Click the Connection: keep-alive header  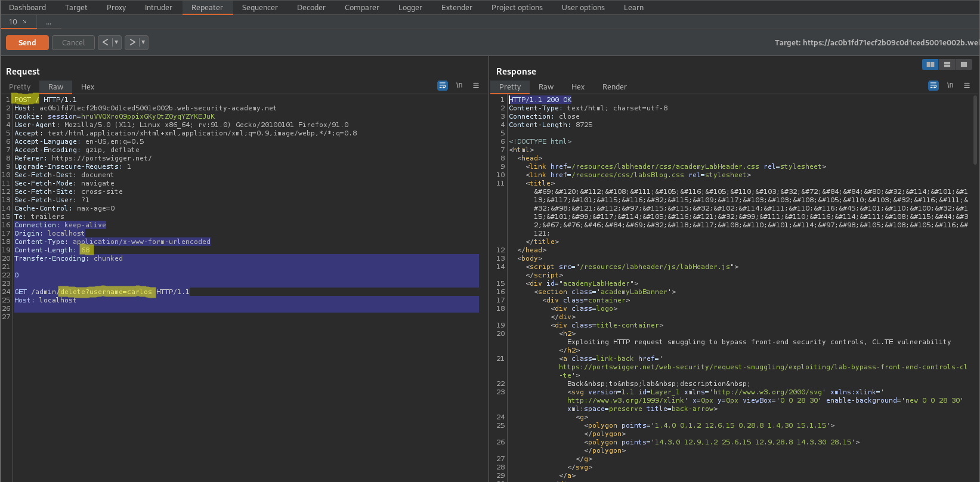(60, 225)
